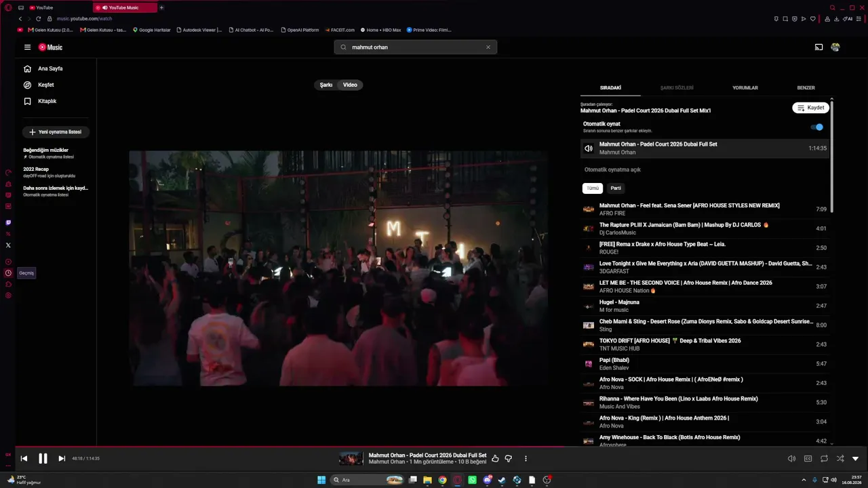The width and height of the screenshot is (868, 488).
Task: Skip to the next track
Action: click(62, 459)
